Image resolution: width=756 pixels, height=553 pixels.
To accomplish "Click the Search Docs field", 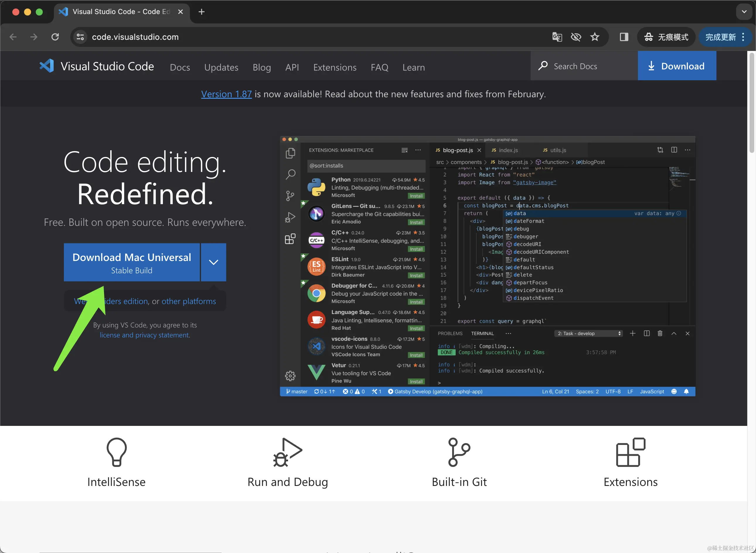I will click(x=584, y=66).
